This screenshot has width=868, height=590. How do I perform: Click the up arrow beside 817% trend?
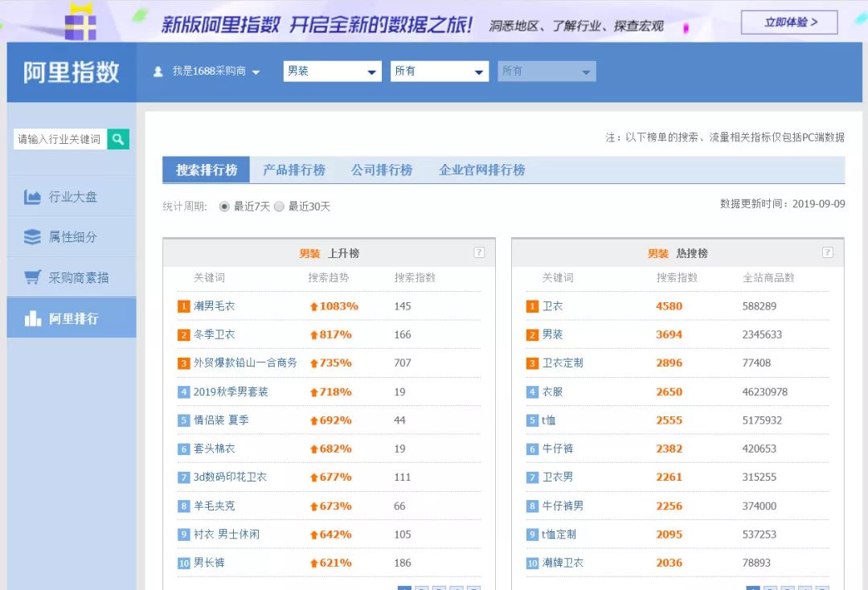314,335
